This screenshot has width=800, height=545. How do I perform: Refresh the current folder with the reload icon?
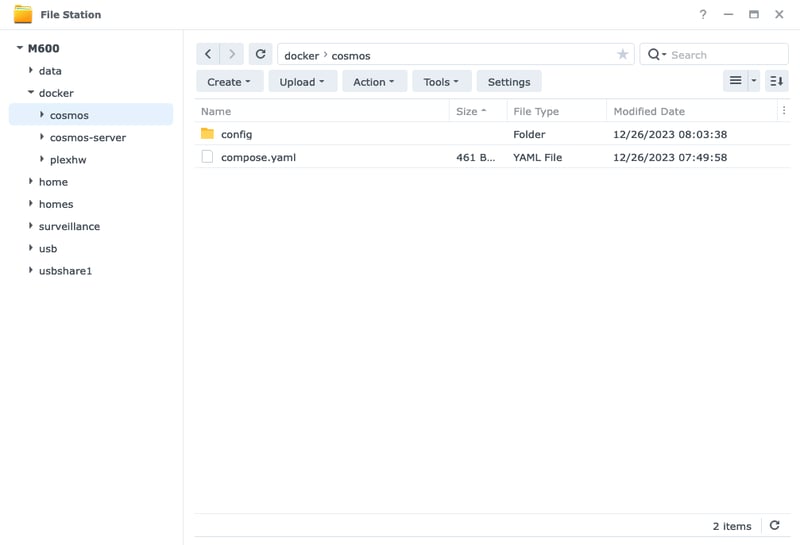260,55
